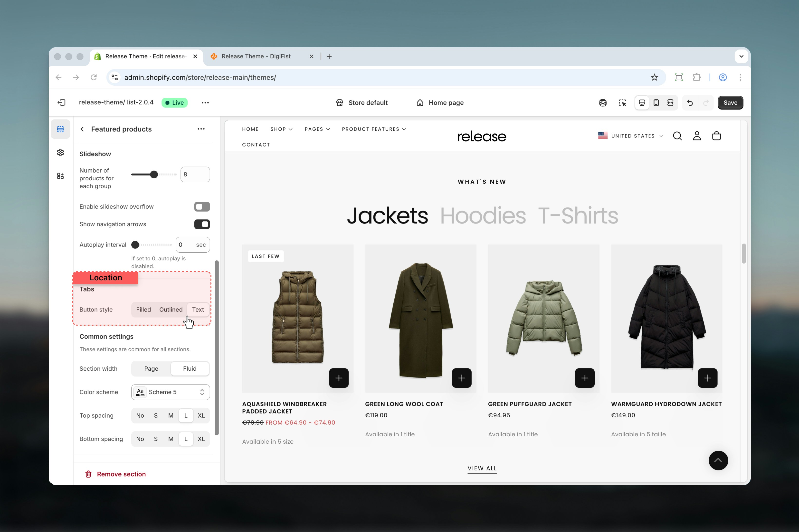This screenshot has width=799, height=532.
Task: Open the Apps panel in the sidebar
Action: pyautogui.click(x=60, y=176)
